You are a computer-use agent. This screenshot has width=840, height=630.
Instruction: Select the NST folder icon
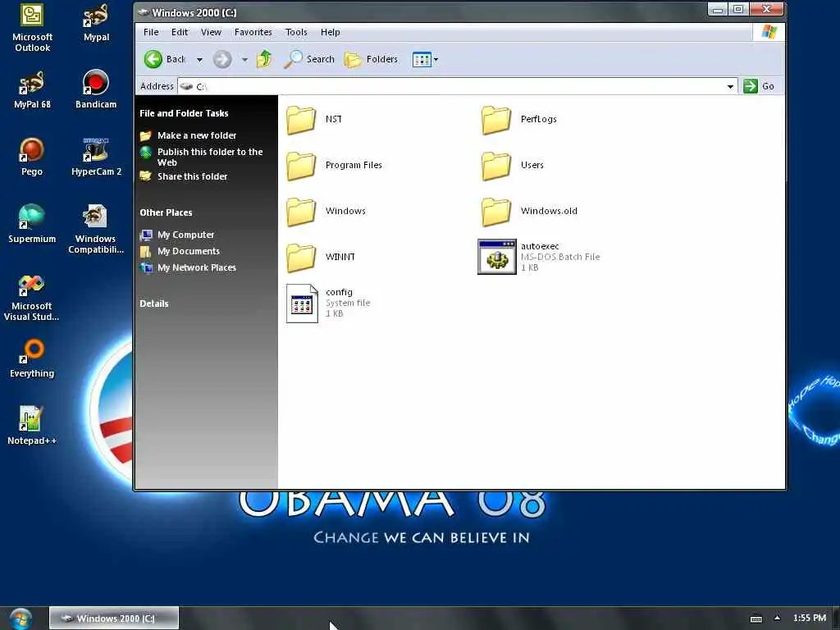tap(301, 120)
